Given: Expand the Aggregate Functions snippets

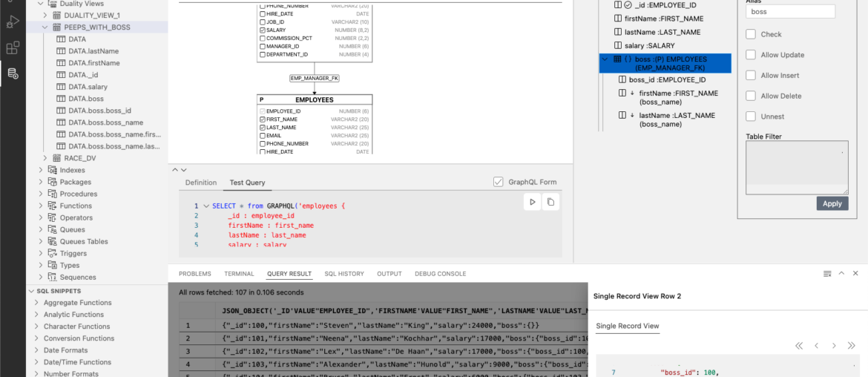Looking at the screenshot, I should click(36, 303).
